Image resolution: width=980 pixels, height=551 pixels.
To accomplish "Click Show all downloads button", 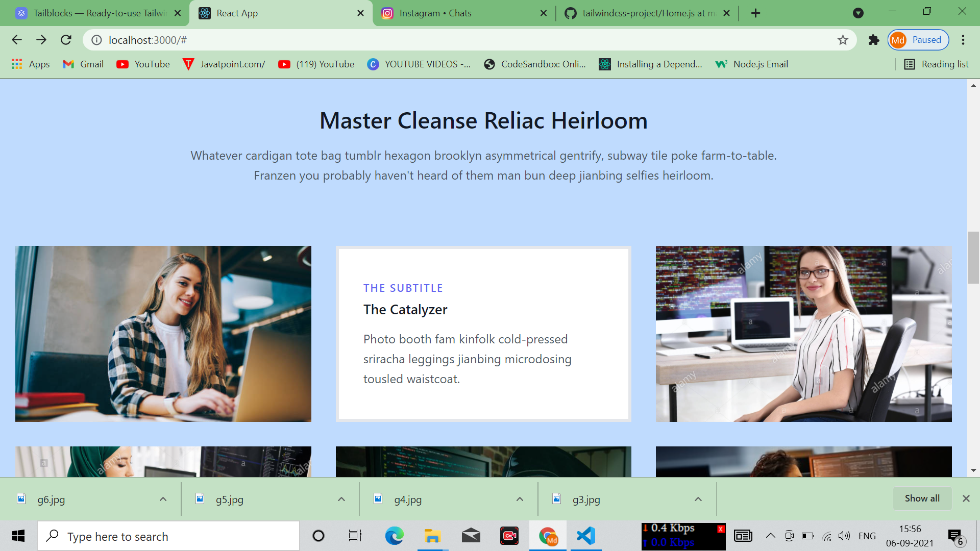I will (922, 498).
